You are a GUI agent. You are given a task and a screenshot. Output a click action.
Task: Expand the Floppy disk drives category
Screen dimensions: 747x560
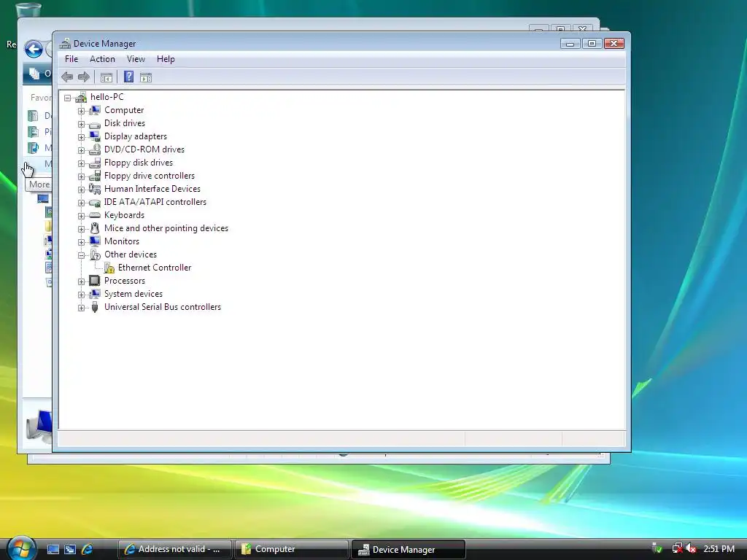pyautogui.click(x=82, y=163)
